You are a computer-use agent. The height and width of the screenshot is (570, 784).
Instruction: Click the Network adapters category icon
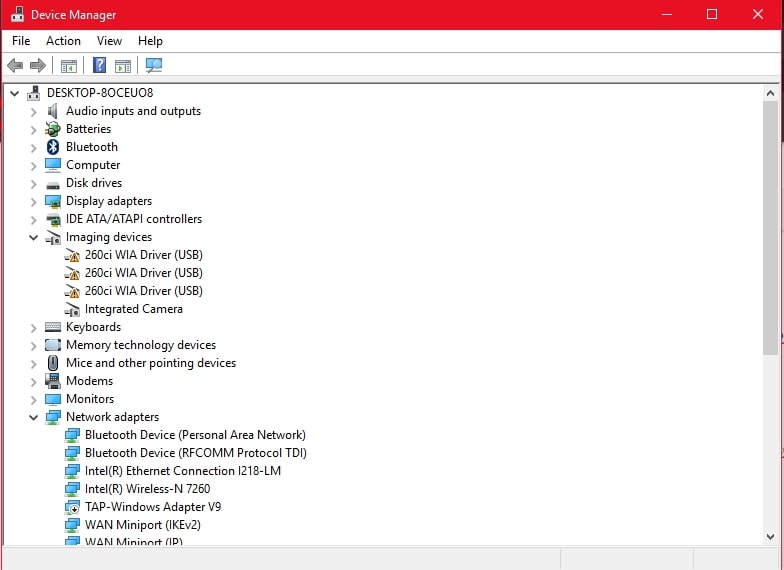pyautogui.click(x=52, y=417)
